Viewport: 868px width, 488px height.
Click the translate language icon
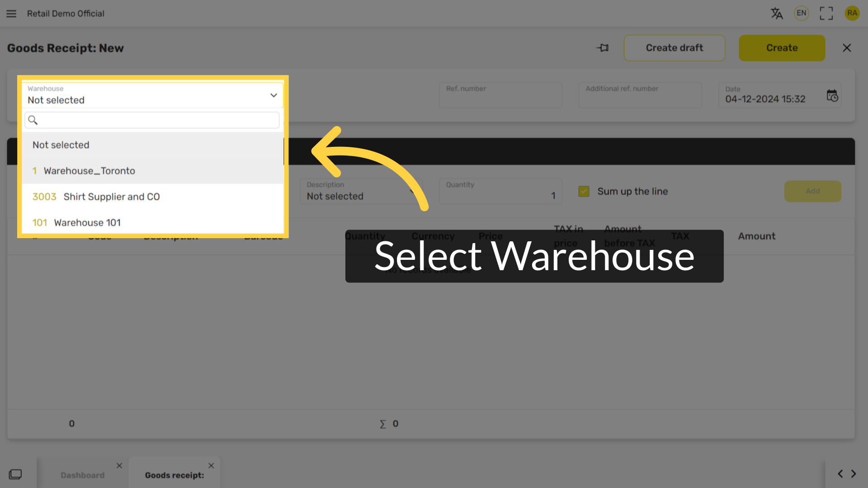pos(777,14)
